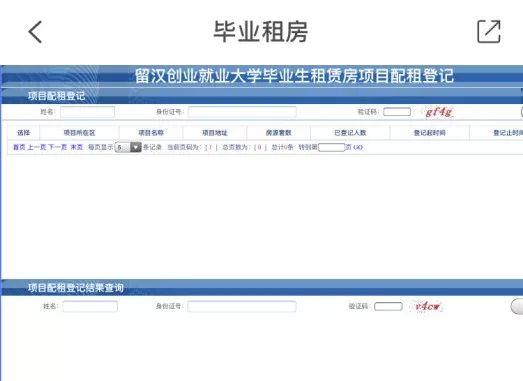Click the query button at the result section's right edge
The height and width of the screenshot is (381, 523).
pyautogui.click(x=517, y=306)
